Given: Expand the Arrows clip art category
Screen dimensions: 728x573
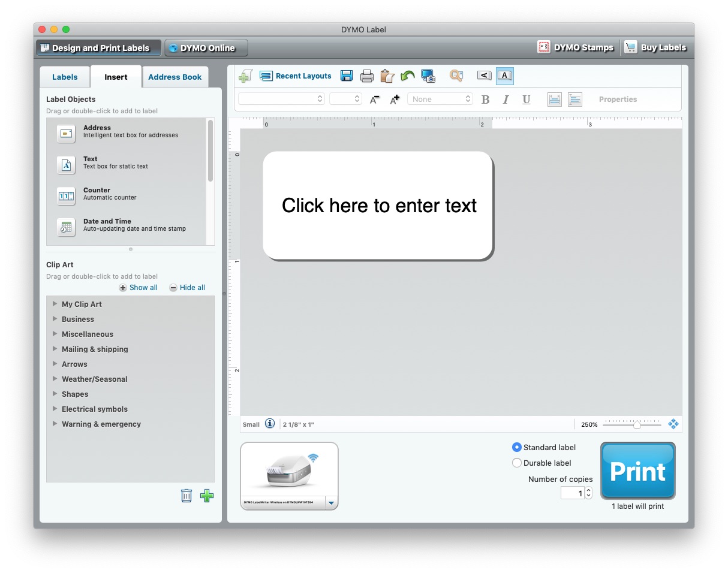Looking at the screenshot, I should pyautogui.click(x=55, y=364).
